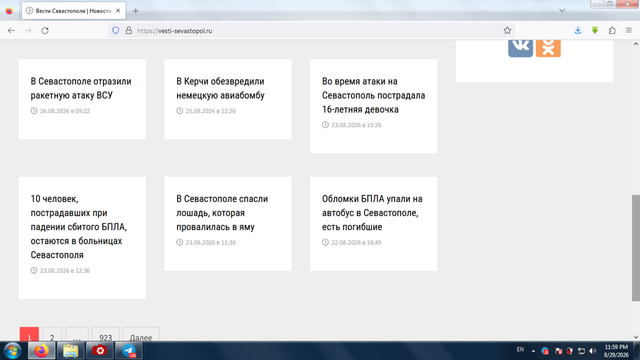This screenshot has width=640, height=360.
Task: Bookmark this page with the star icon
Action: [x=507, y=31]
